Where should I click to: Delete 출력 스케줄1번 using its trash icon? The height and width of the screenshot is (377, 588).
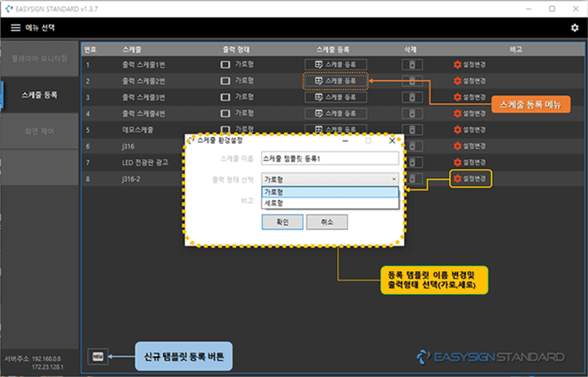click(x=412, y=65)
